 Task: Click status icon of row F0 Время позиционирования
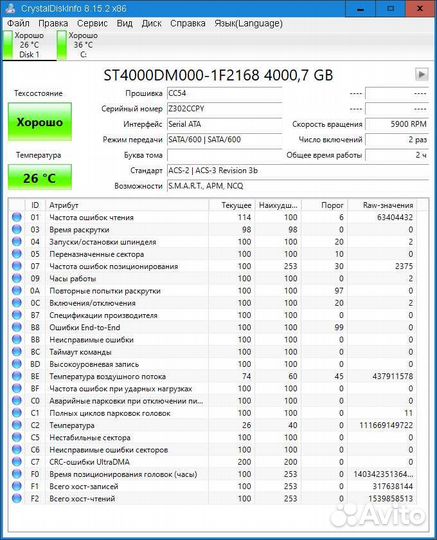pos(17,474)
